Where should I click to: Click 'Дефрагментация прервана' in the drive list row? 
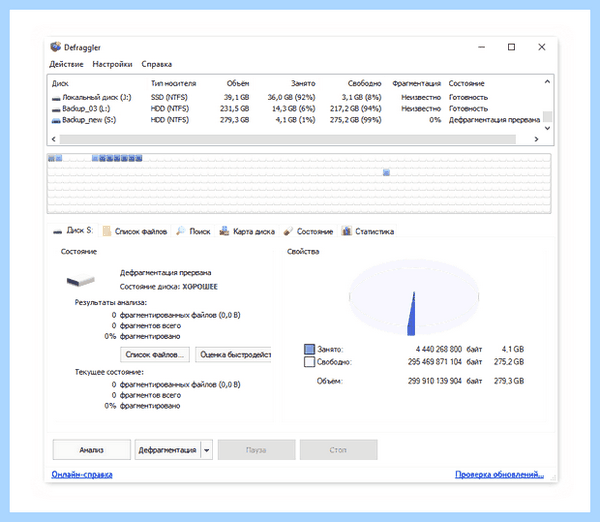(494, 120)
